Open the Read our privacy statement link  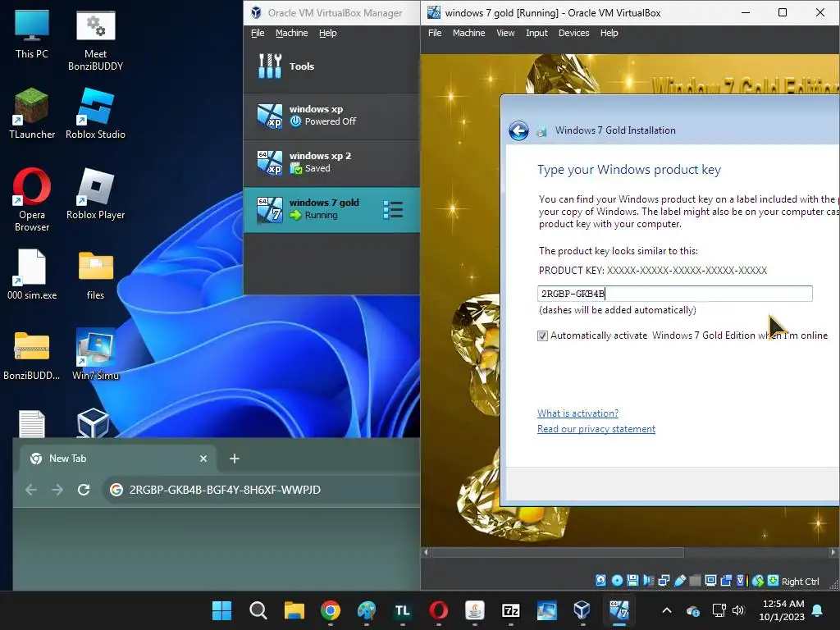click(x=596, y=428)
